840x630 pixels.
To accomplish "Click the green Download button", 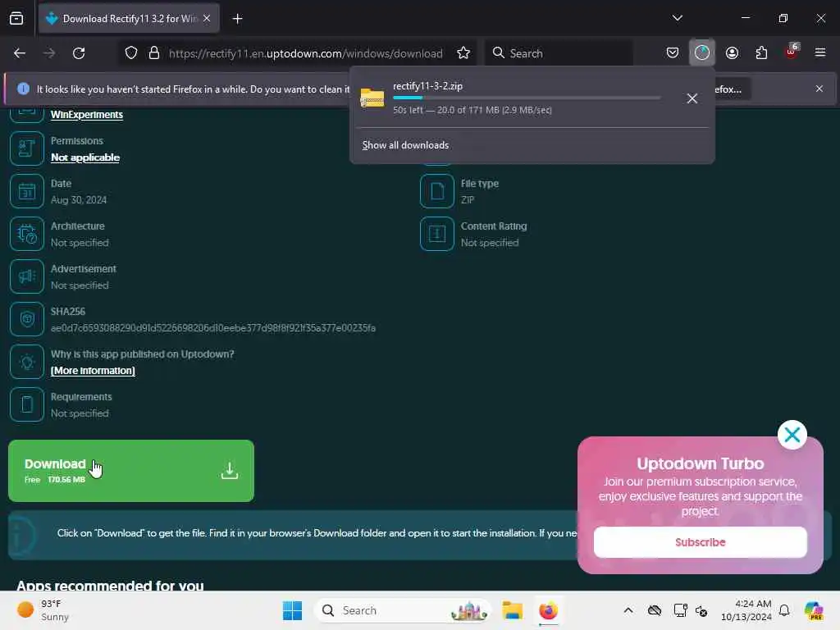I will point(131,471).
